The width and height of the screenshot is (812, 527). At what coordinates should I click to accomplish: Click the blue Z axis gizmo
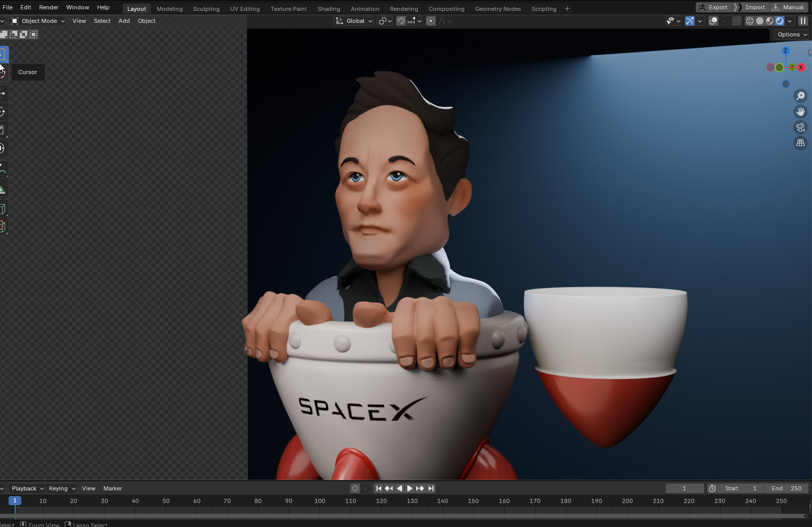tap(785, 51)
